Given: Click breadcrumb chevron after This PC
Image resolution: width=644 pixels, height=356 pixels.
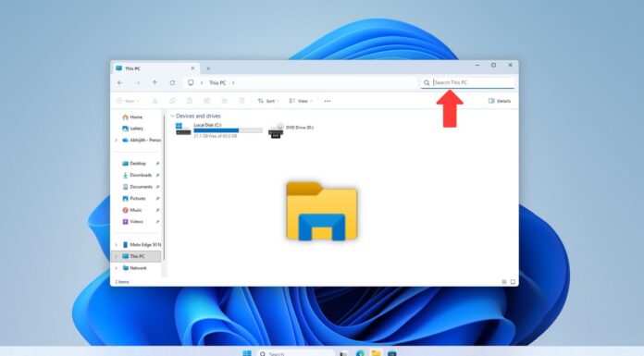Looking at the screenshot, I should click(x=233, y=83).
